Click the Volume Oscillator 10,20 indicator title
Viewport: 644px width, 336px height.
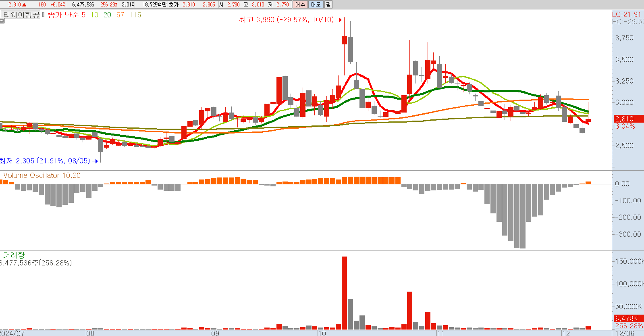point(42,175)
